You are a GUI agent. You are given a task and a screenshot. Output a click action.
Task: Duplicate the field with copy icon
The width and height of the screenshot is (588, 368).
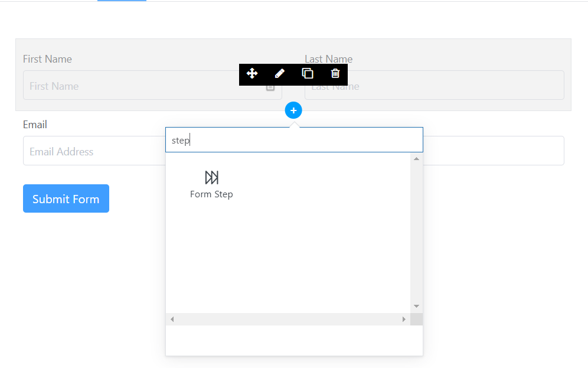(x=308, y=73)
